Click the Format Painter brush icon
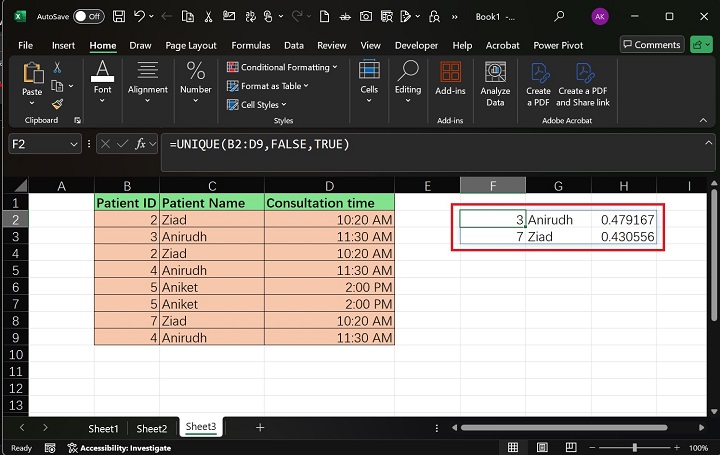This screenshot has width=720, height=455. [57, 103]
